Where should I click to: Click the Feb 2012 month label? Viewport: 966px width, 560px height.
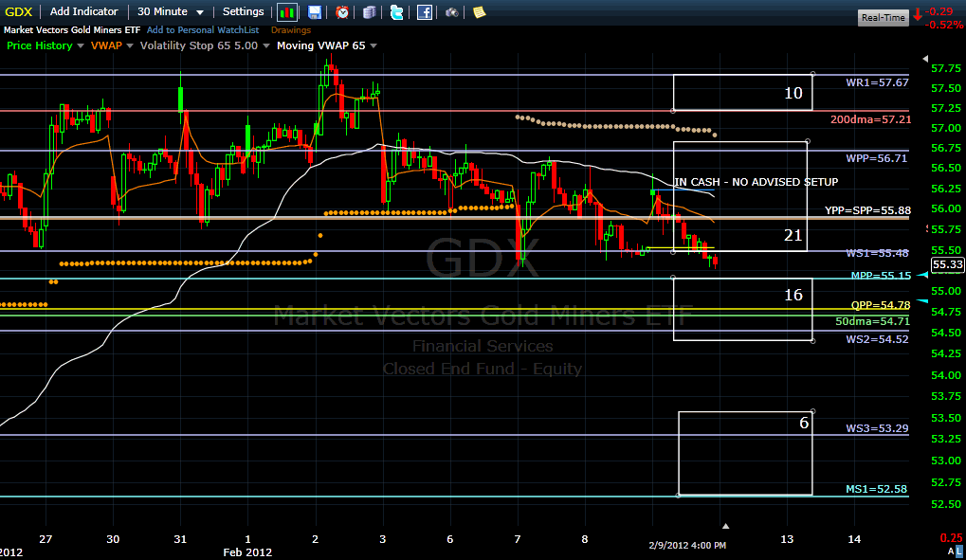click(247, 552)
